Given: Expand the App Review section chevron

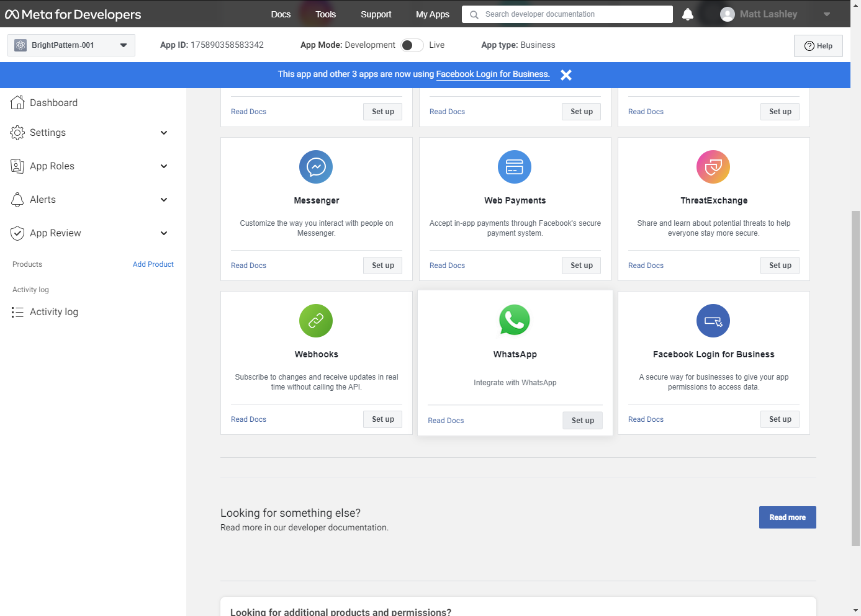Looking at the screenshot, I should (x=164, y=233).
